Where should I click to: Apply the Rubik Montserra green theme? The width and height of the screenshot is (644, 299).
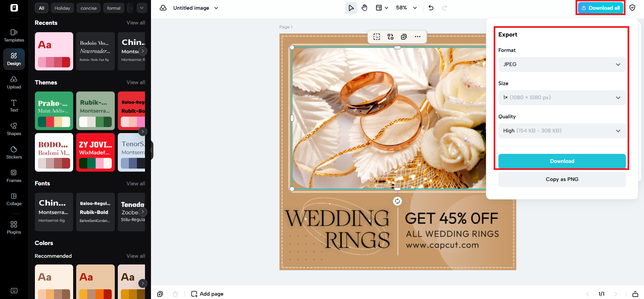point(95,111)
